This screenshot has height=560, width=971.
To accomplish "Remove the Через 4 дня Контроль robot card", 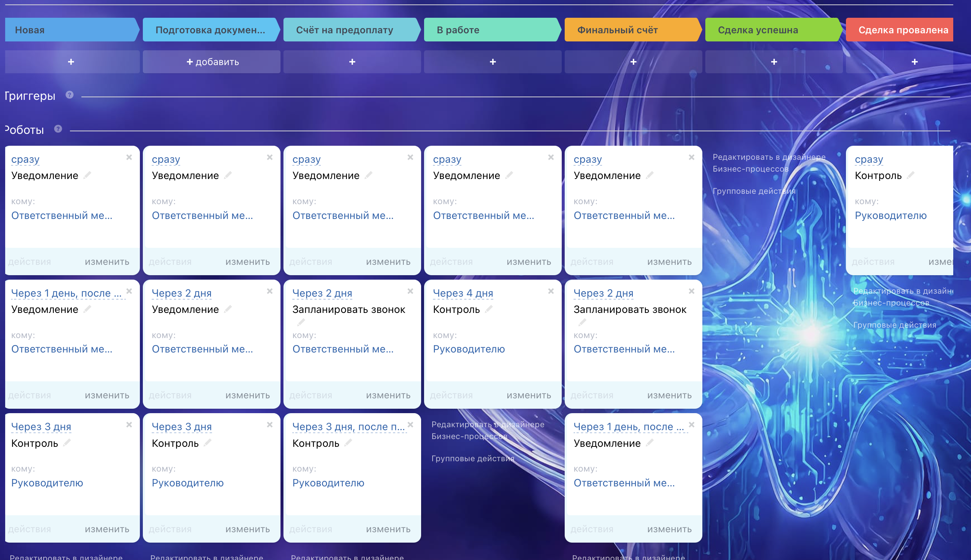I will [x=551, y=291].
